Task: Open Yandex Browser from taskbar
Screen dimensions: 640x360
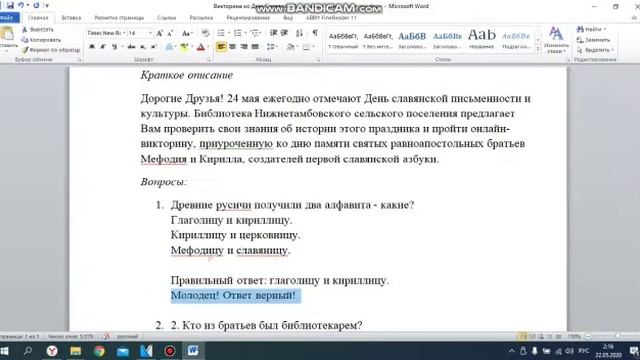Action: pos(52,351)
